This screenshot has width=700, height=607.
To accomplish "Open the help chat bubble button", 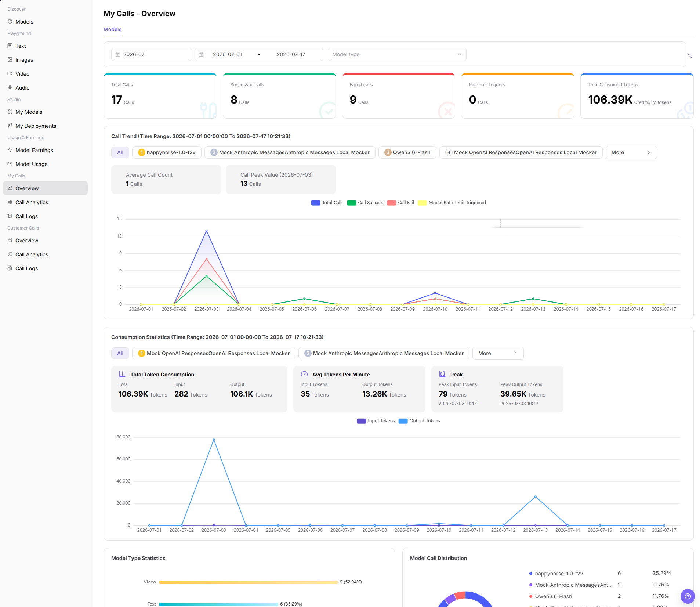I will [x=688, y=596].
